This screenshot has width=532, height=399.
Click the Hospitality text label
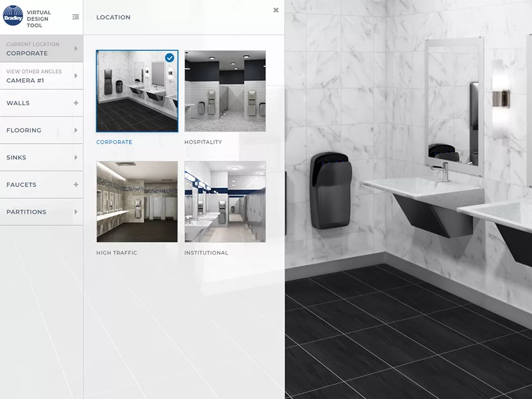(x=203, y=142)
